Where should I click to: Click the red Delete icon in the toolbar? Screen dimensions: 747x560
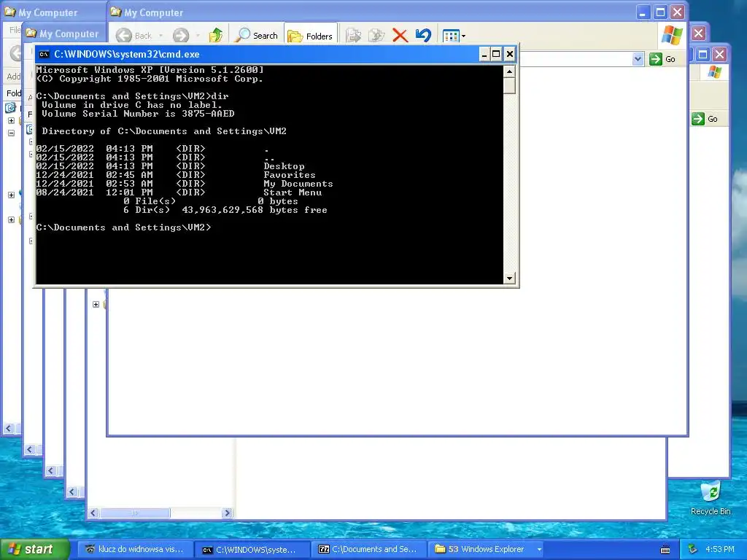(400, 35)
